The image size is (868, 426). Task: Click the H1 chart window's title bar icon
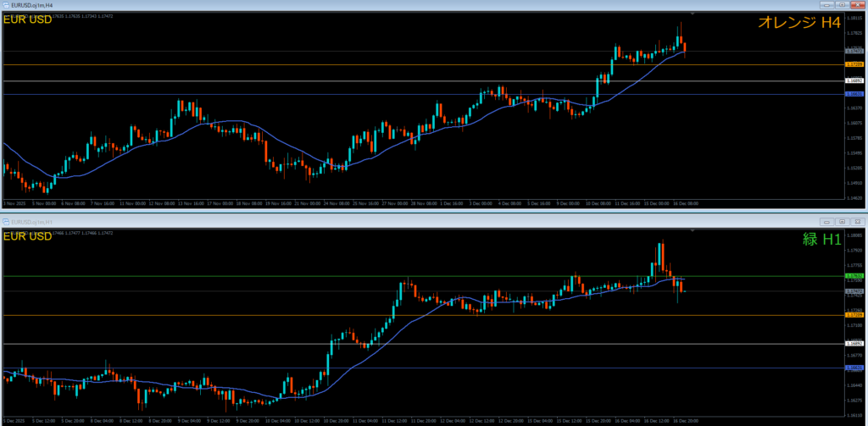[6, 222]
